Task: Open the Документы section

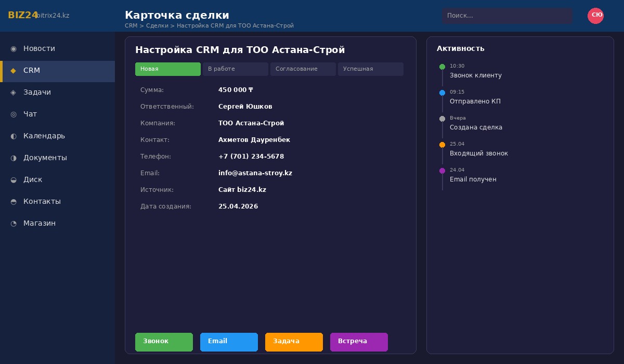Action: click(45, 158)
